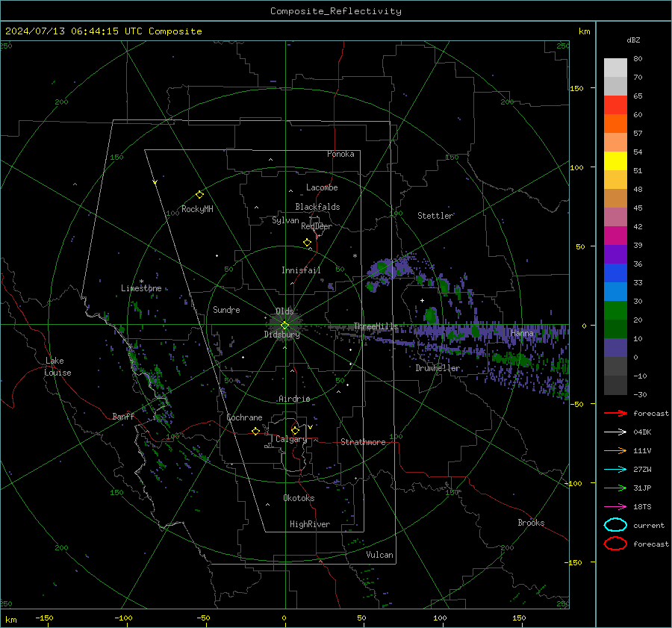Click the magenta 18TS arrow in legend

[615, 507]
